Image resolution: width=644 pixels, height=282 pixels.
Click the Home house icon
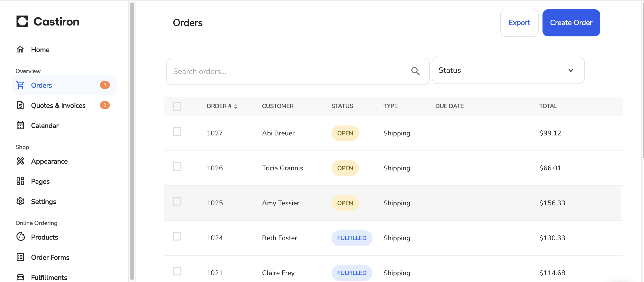tap(20, 50)
